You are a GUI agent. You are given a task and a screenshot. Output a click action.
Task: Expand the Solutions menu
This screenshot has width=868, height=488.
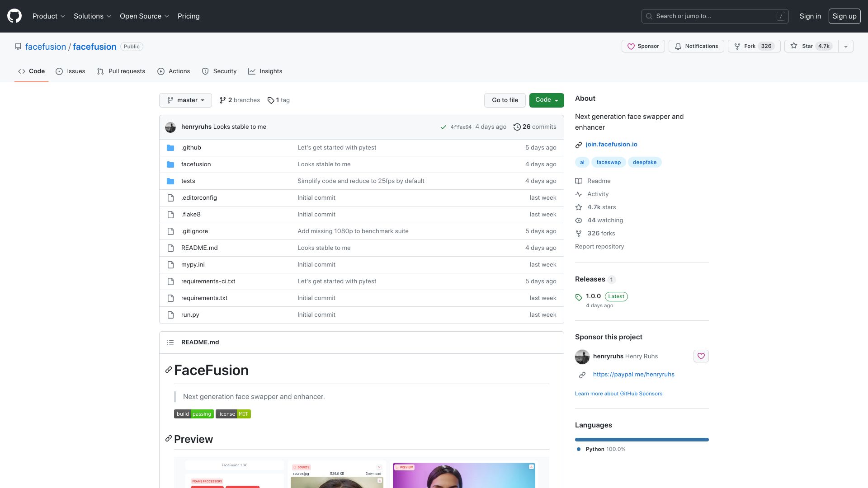pyautogui.click(x=92, y=16)
